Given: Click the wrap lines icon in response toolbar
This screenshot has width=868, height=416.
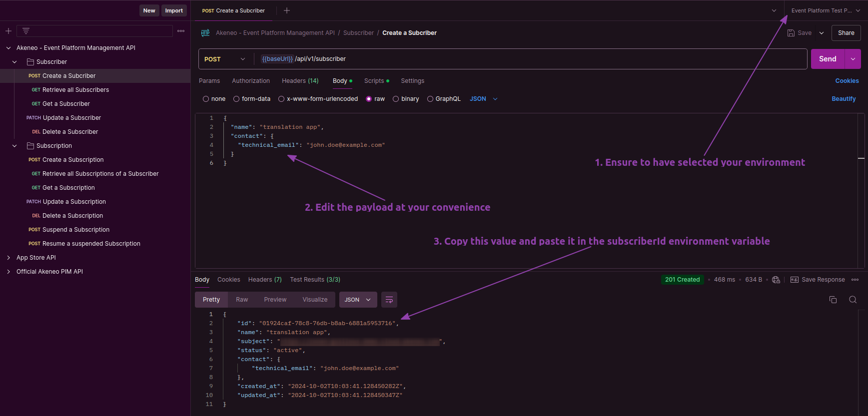Looking at the screenshot, I should (389, 300).
